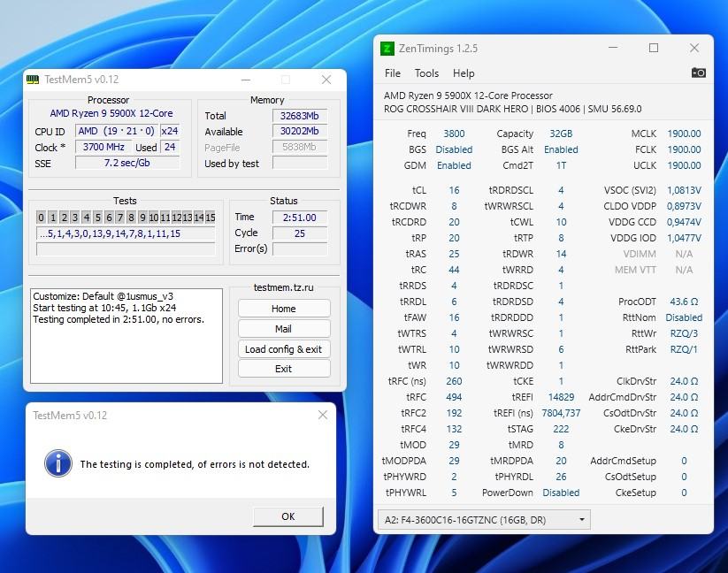
Task: Click the GDM value Enabled
Action: pyautogui.click(x=454, y=165)
